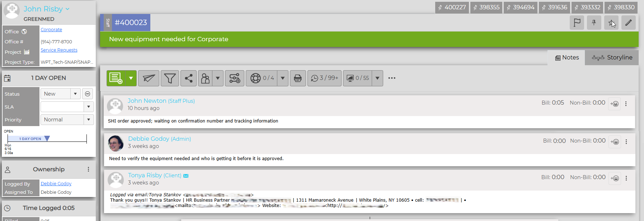Add emoji reaction to John Newton's note

[x=615, y=104]
